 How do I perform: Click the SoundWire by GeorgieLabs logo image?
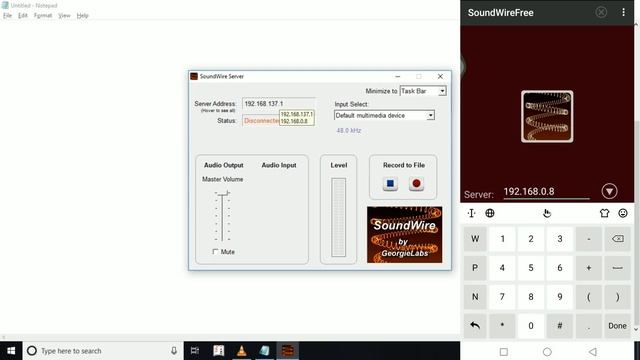click(404, 235)
